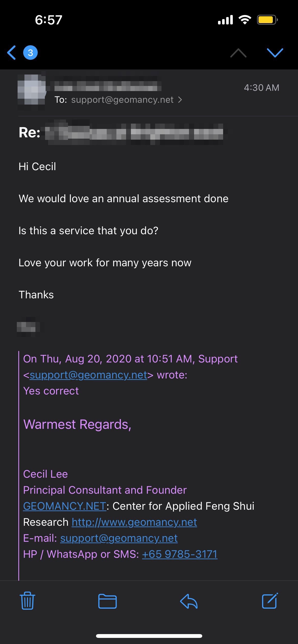Screen dimensions: 298x644
Task: Delete this email with the trash icon
Action: 28,601
